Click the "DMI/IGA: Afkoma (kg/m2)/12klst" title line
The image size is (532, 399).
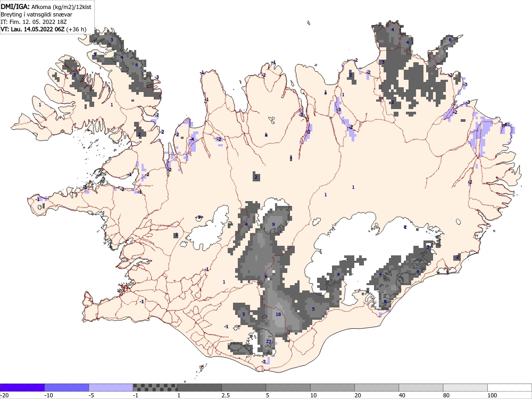pos(46,7)
